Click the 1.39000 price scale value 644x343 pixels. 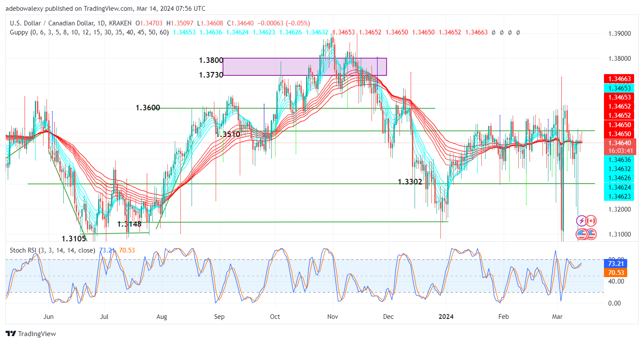click(x=619, y=33)
